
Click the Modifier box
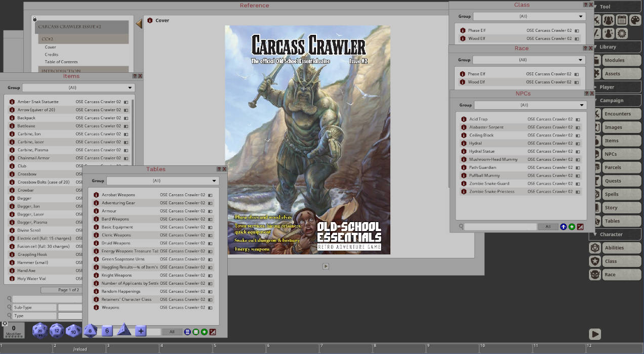[14, 331]
